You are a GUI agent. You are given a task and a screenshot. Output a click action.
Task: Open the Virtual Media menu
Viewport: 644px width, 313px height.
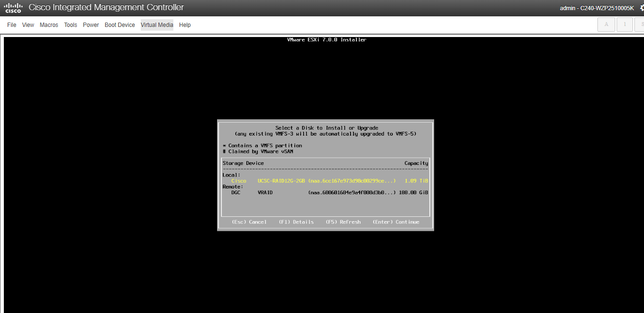[157, 25]
